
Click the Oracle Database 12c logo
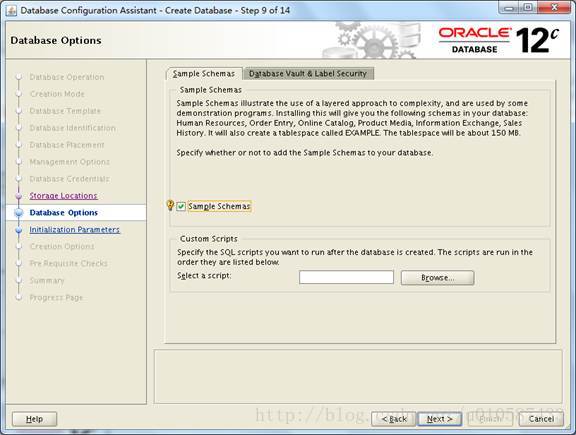click(x=498, y=40)
